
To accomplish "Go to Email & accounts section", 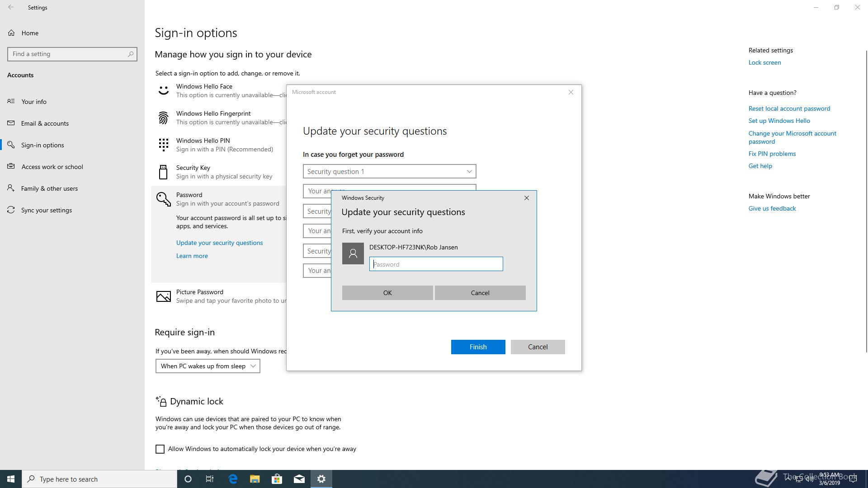I will [72, 123].
